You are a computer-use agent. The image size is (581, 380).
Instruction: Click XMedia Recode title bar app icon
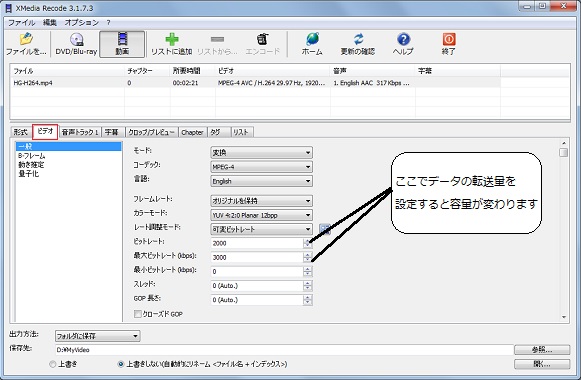(9, 8)
